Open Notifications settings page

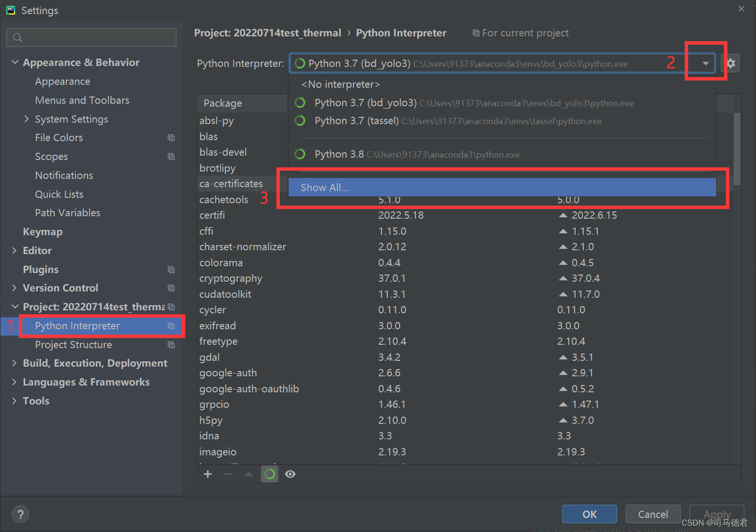coord(64,176)
